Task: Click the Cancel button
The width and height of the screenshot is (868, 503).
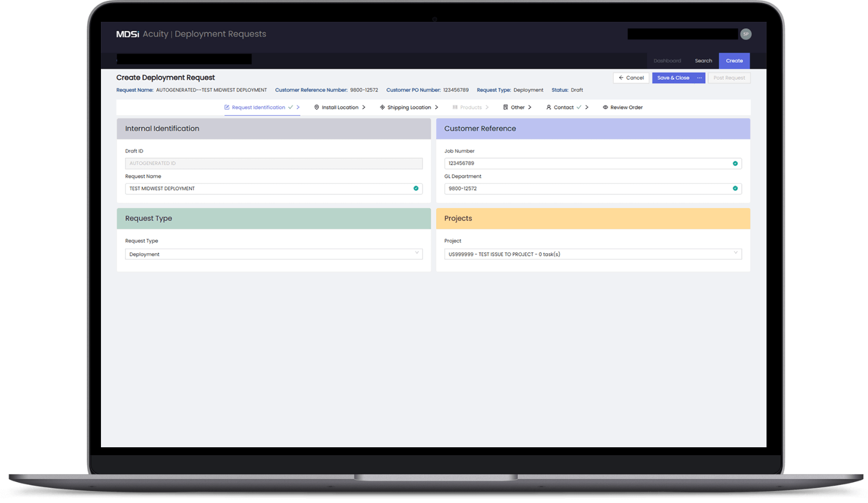Action: pos(631,78)
